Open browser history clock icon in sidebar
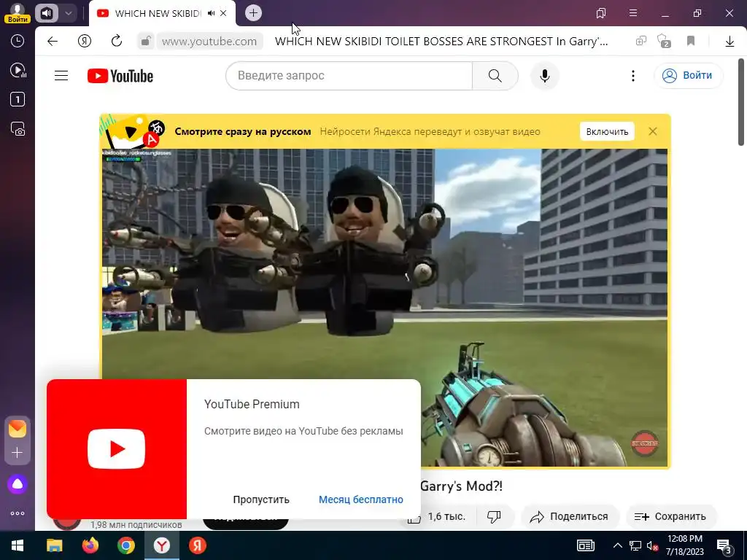 pyautogui.click(x=18, y=41)
